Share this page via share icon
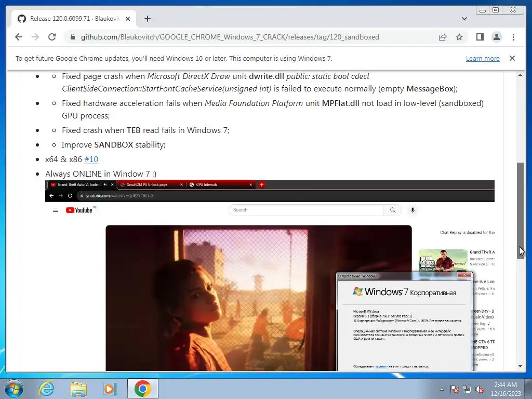 pos(443,37)
